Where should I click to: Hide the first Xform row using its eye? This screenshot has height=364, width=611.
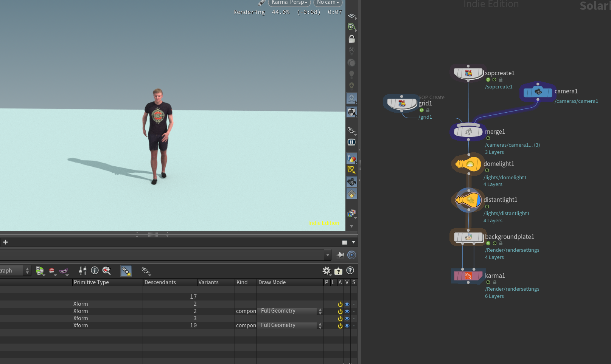(x=347, y=304)
